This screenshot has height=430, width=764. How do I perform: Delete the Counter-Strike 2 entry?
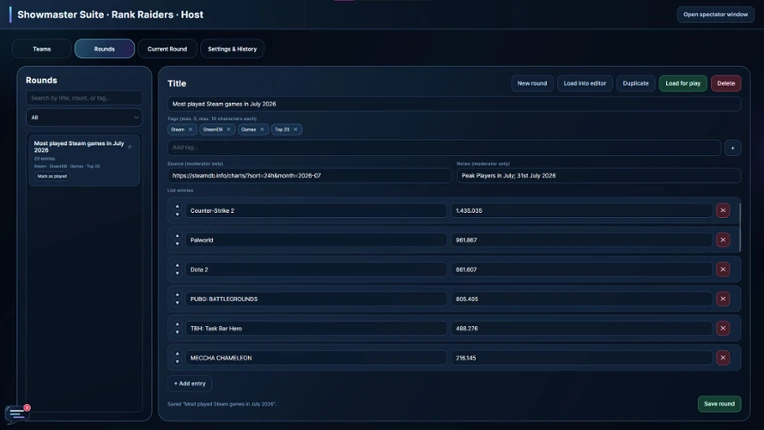pyautogui.click(x=723, y=210)
